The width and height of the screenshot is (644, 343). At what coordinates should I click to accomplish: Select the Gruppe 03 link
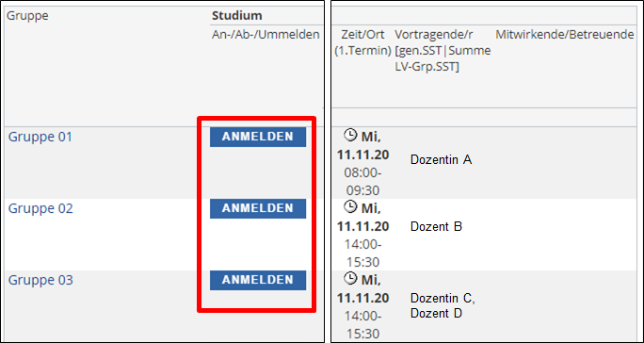[40, 280]
